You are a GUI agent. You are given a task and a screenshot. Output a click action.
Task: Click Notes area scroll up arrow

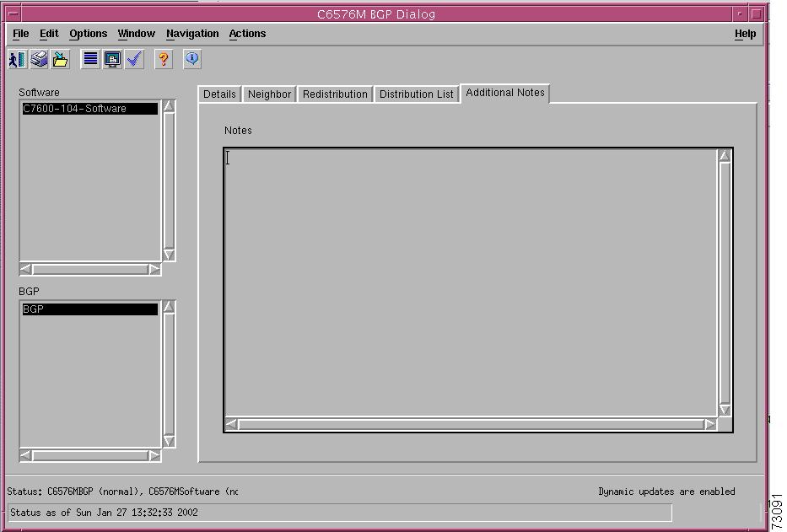click(x=725, y=156)
